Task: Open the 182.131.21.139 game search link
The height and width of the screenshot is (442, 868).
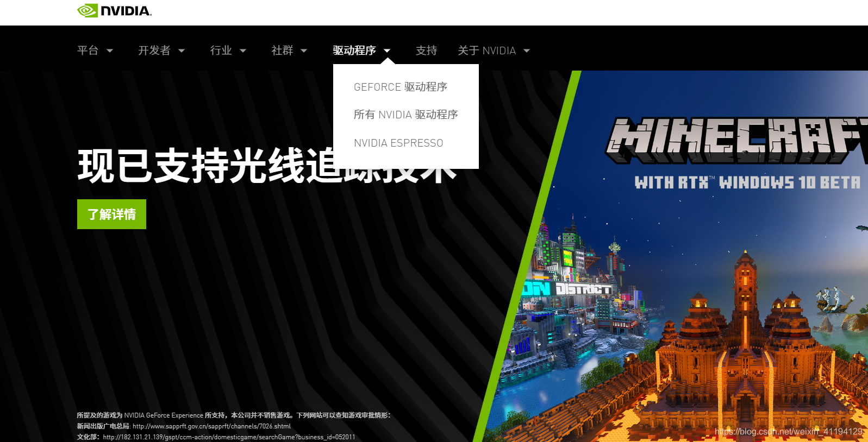Action: pos(229,437)
